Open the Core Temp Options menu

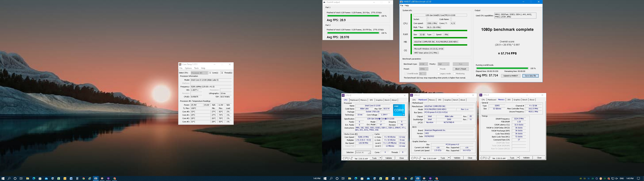(188, 68)
